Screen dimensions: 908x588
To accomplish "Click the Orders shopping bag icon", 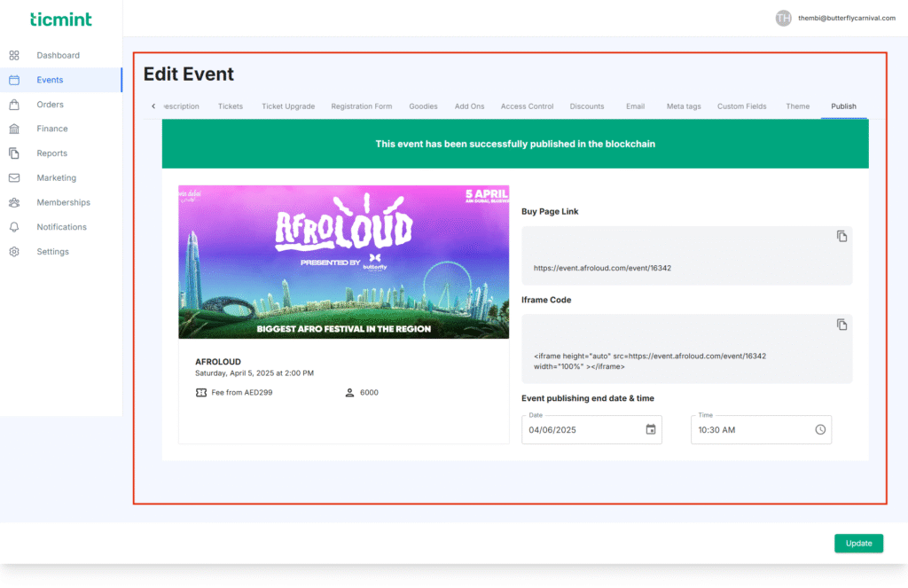I will pyautogui.click(x=14, y=105).
